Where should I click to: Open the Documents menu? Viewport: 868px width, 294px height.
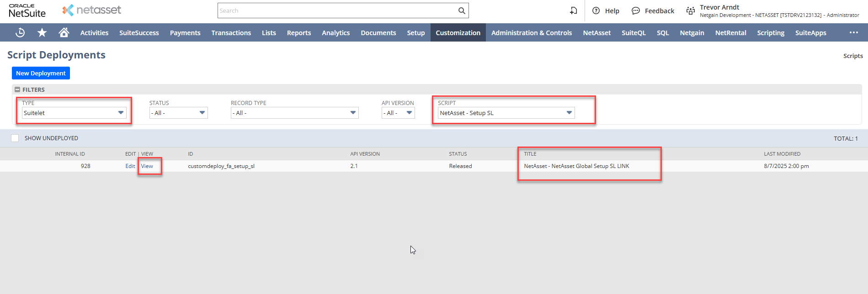(378, 32)
